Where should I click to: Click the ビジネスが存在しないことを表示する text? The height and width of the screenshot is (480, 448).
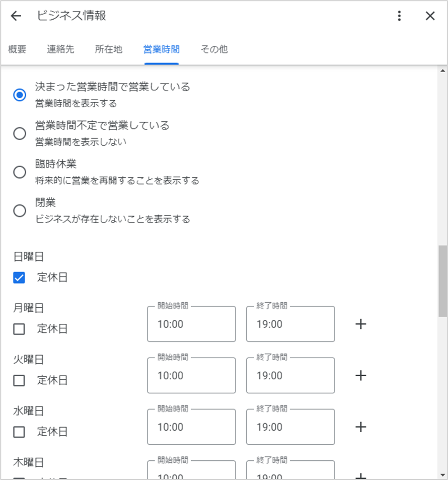[113, 219]
